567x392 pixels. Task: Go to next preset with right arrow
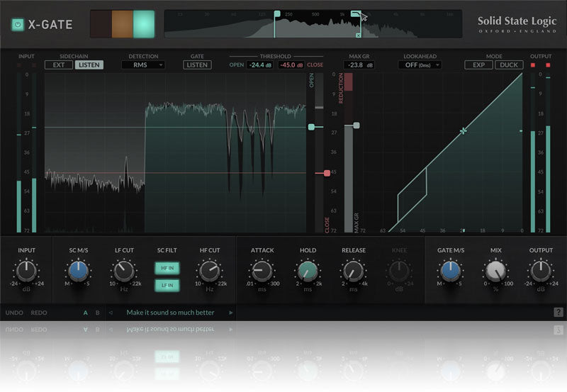point(231,313)
